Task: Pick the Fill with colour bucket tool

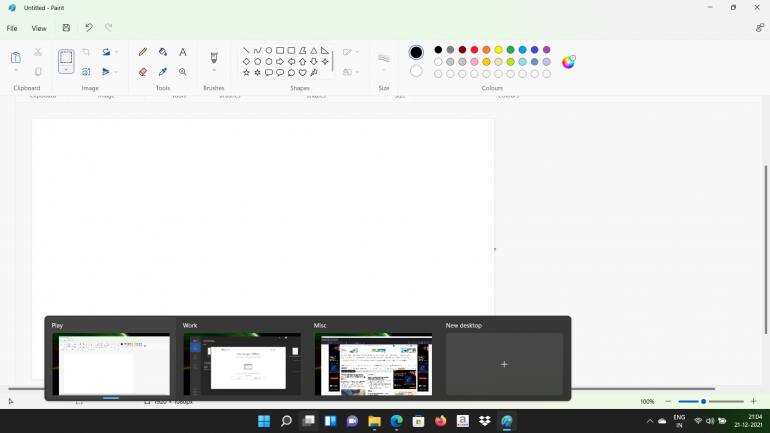Action: tap(163, 52)
